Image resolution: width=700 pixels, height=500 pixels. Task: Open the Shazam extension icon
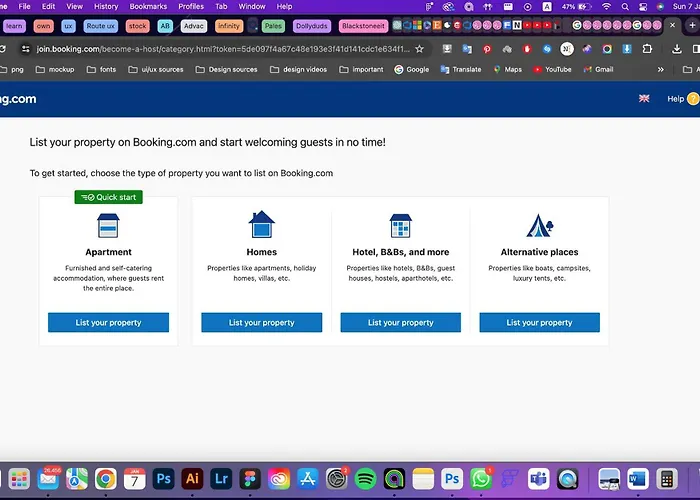pos(547,49)
